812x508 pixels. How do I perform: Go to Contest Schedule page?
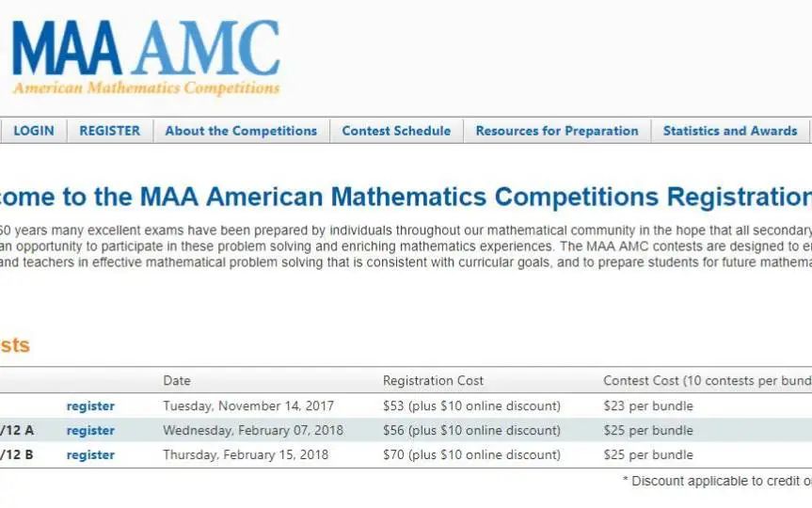(396, 131)
